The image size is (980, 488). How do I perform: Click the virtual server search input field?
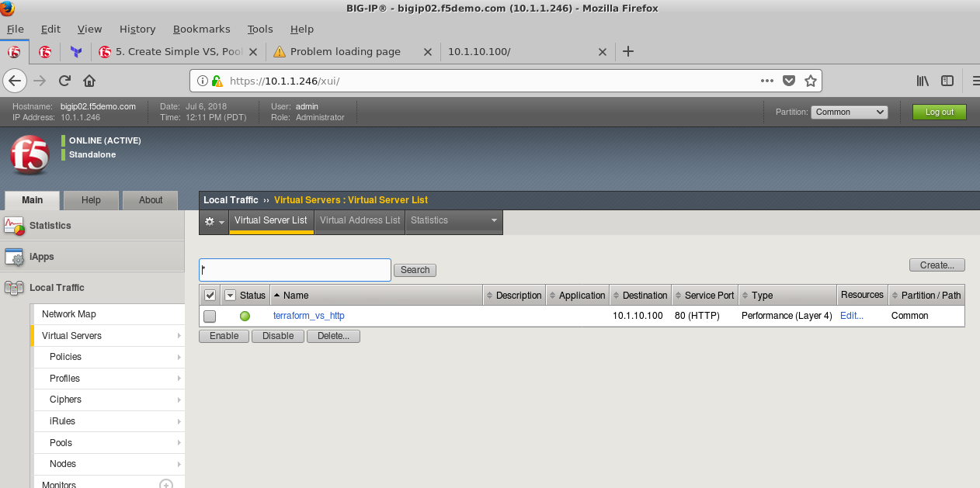click(x=294, y=270)
